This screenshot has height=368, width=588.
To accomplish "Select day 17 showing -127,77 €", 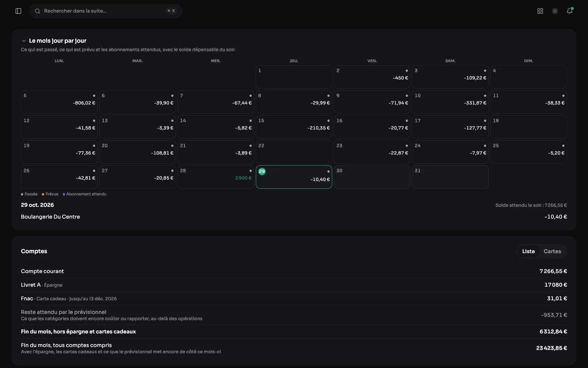I will [450, 127].
